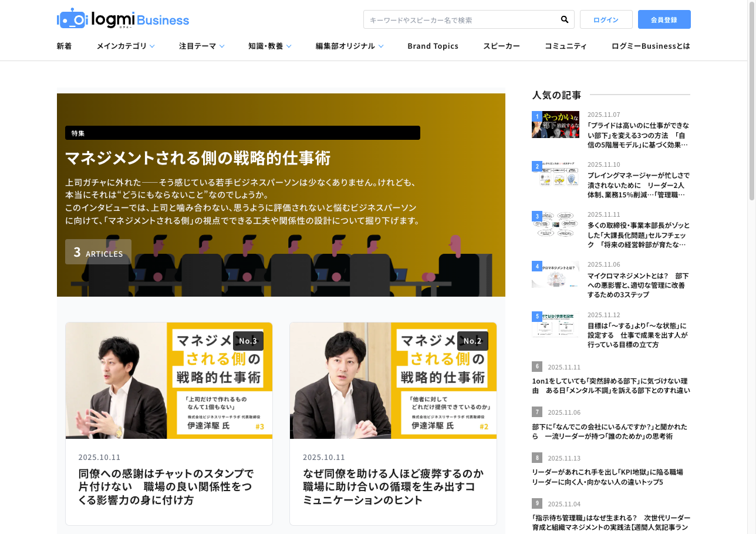Expand the 知識・教養 dropdown menu
756x534 pixels.
coord(269,46)
